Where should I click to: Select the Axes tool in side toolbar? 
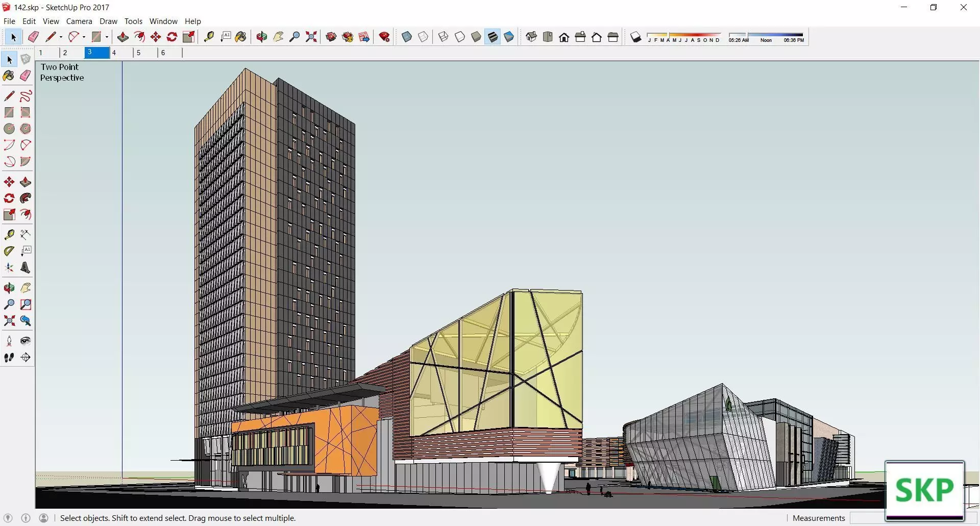(x=9, y=268)
